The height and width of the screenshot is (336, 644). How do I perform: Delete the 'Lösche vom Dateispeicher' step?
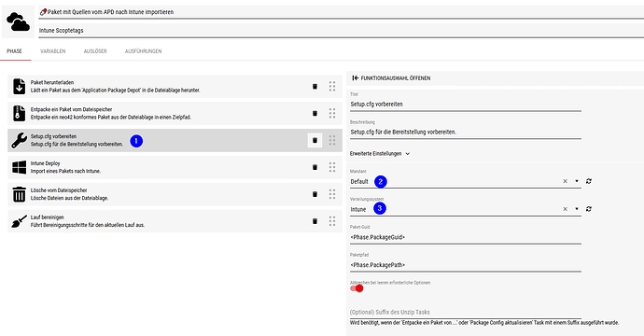315,194
